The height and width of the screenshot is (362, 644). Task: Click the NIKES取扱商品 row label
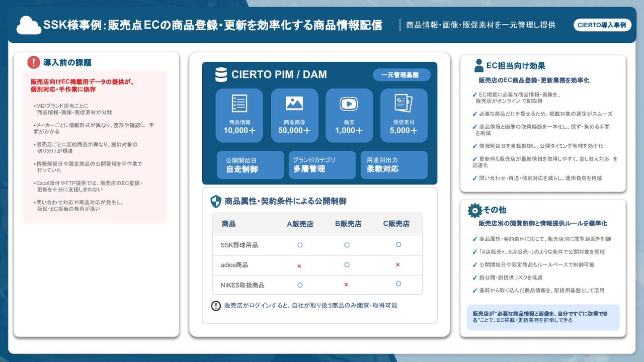[243, 286]
